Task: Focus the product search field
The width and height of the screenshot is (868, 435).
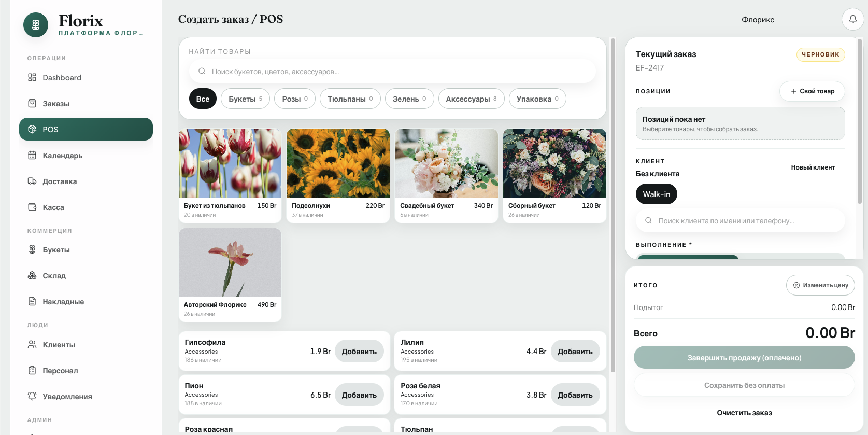Action: [392, 71]
